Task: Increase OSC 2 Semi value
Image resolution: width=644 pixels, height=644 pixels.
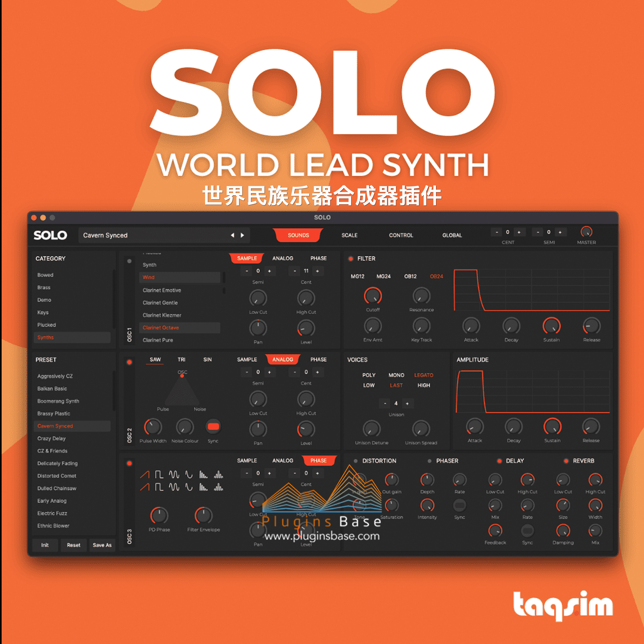Action: coord(269,372)
